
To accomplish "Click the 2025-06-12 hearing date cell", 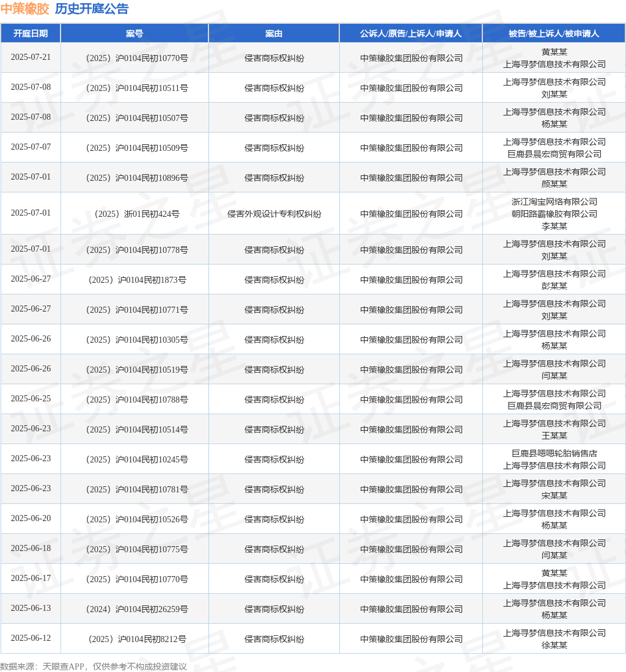I will click(31, 638).
